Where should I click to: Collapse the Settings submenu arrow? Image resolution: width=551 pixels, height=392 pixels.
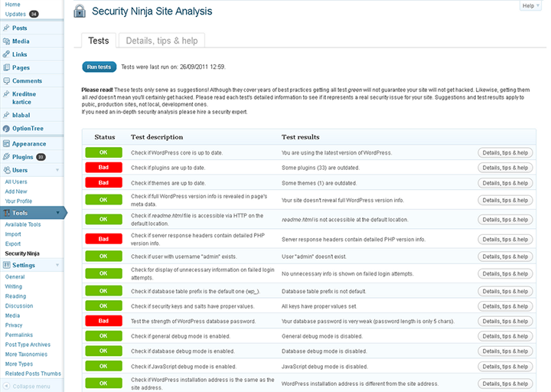click(57, 265)
